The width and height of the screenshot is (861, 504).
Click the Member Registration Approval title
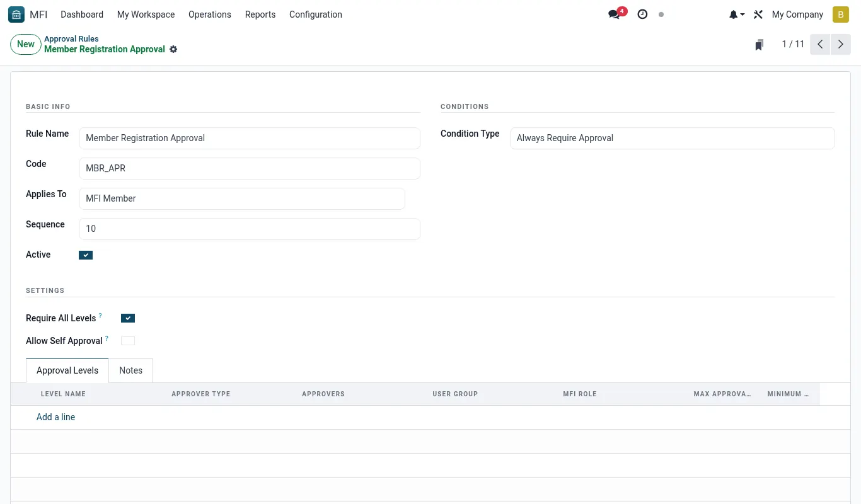click(x=105, y=49)
